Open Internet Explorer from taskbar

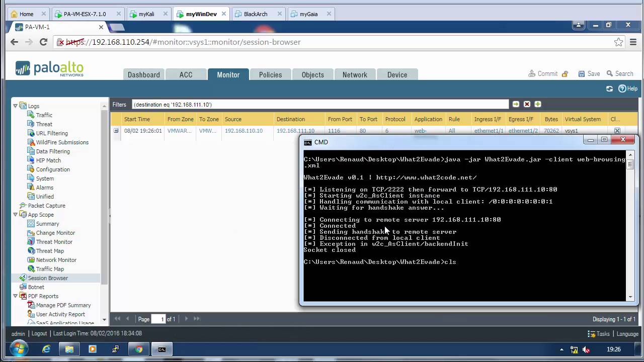tap(46, 349)
